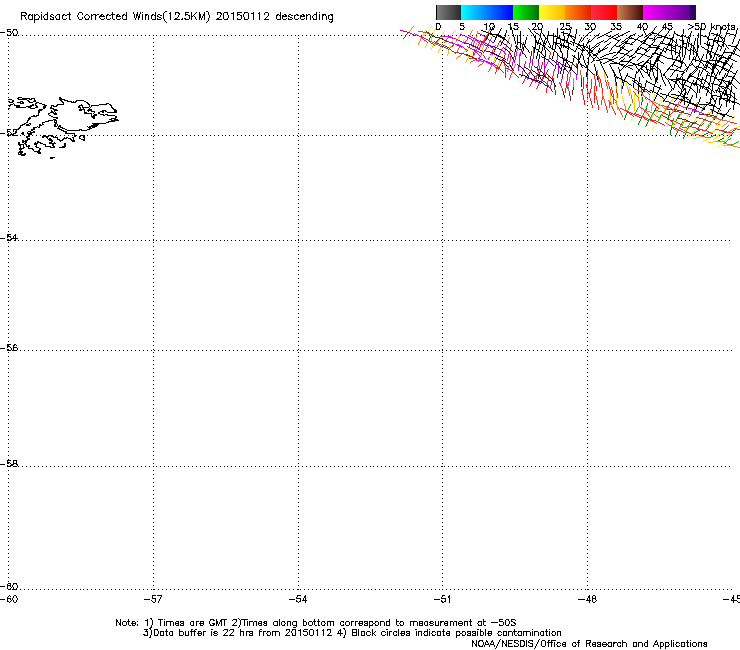
Task: Click the latitude label '-50'
Action: pos(9,33)
